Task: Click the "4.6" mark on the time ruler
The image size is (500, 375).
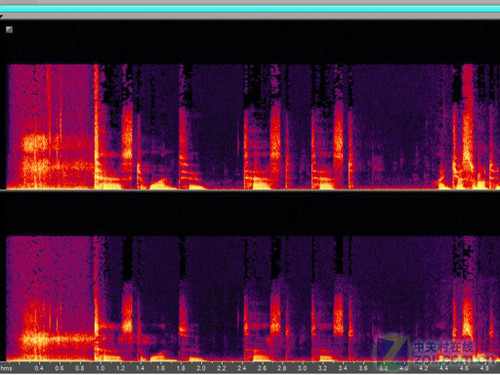Action: 464,368
